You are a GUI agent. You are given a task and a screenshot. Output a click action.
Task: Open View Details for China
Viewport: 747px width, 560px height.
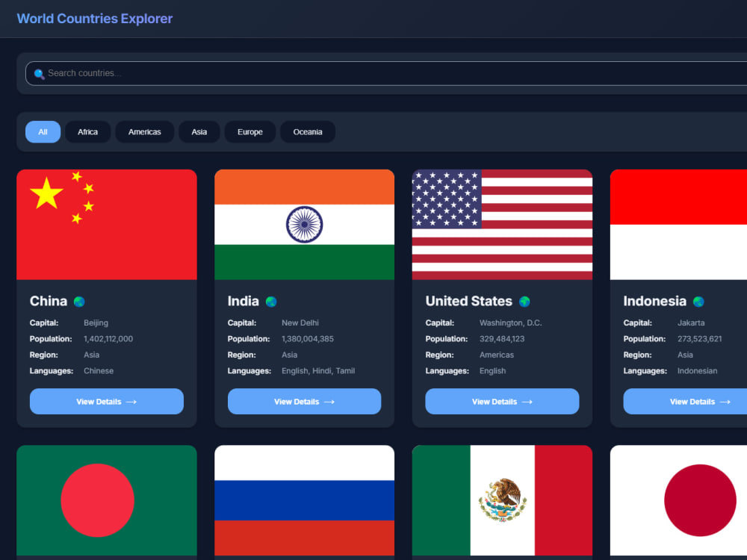tap(107, 402)
